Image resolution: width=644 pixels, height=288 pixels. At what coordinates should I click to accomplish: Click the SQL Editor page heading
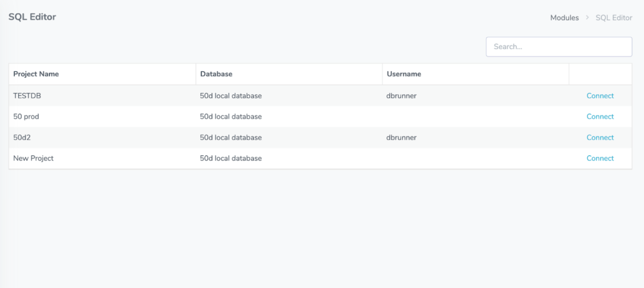coord(32,17)
